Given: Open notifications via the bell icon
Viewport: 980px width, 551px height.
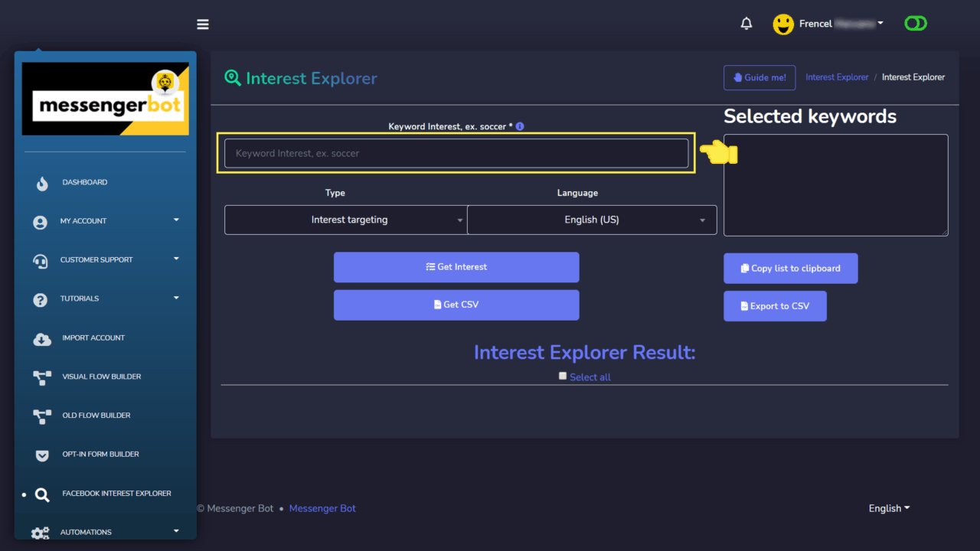Looking at the screenshot, I should (x=746, y=24).
